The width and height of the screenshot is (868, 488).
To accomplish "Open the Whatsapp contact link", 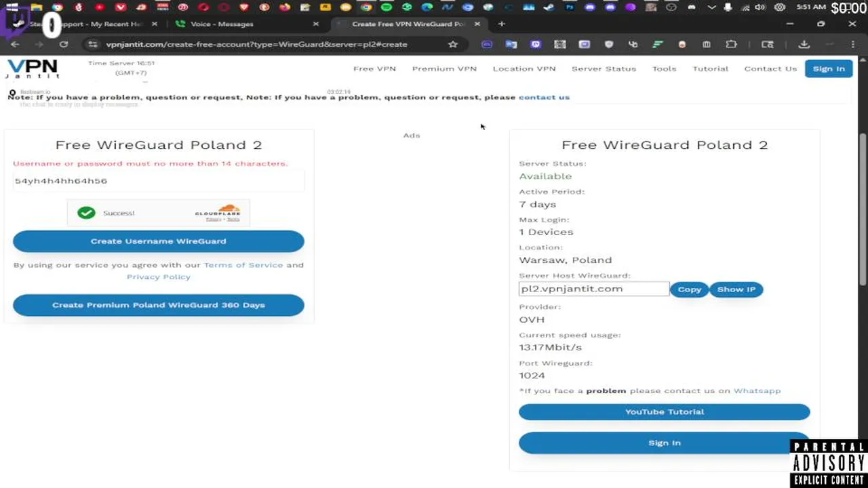I will tap(757, 390).
